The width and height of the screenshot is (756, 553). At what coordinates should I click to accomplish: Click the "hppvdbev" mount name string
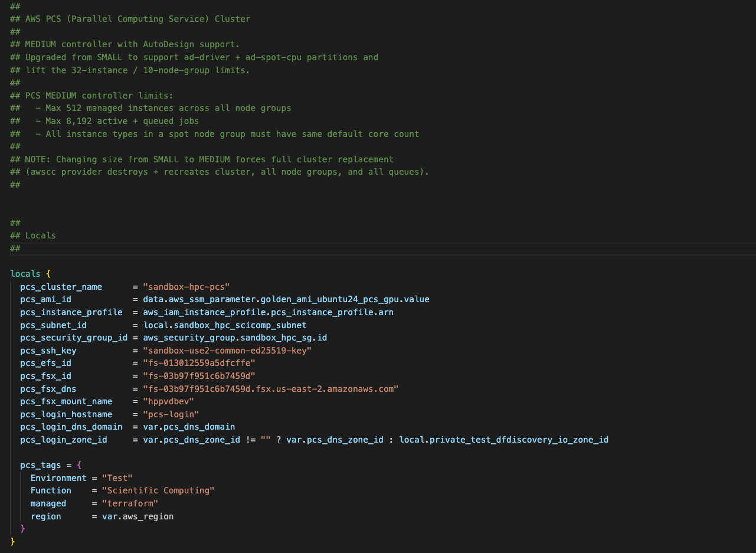168,401
